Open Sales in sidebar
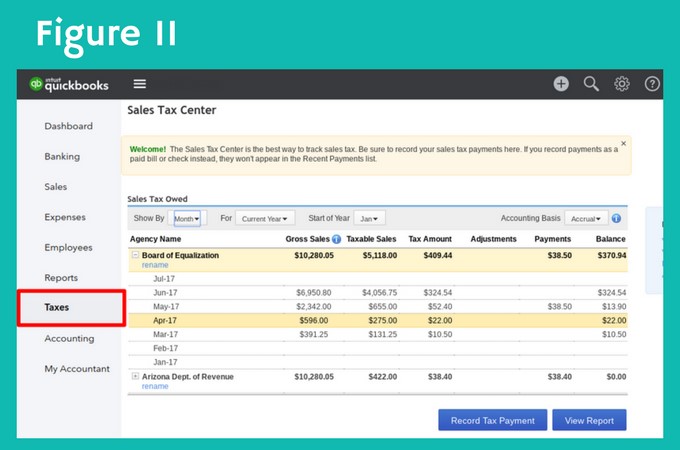The height and width of the screenshot is (450, 680). tap(56, 187)
